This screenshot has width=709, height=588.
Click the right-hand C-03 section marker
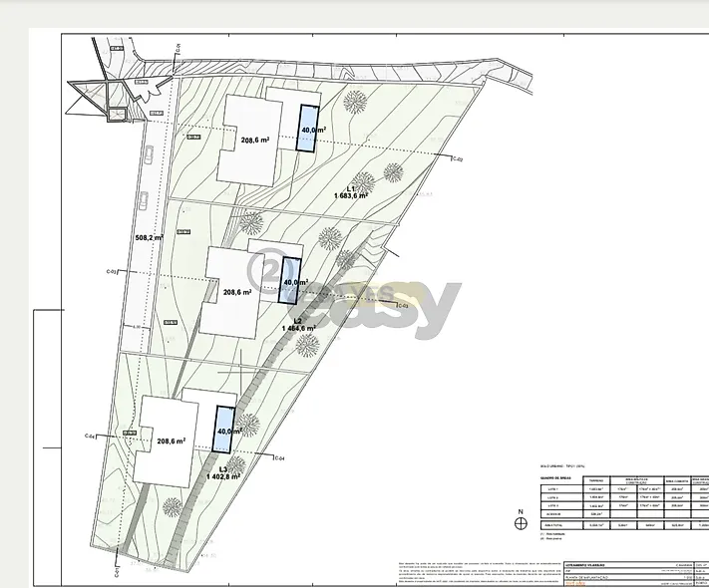tap(403, 306)
